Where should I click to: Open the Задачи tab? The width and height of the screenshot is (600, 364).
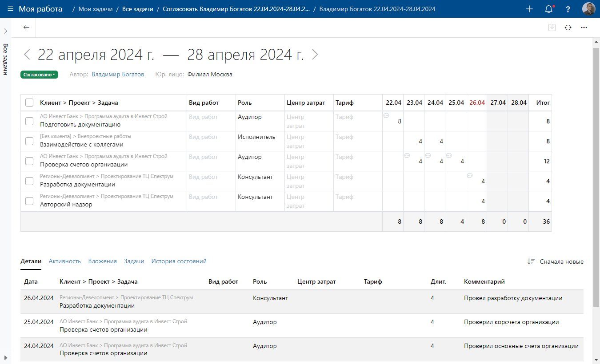coord(134,261)
